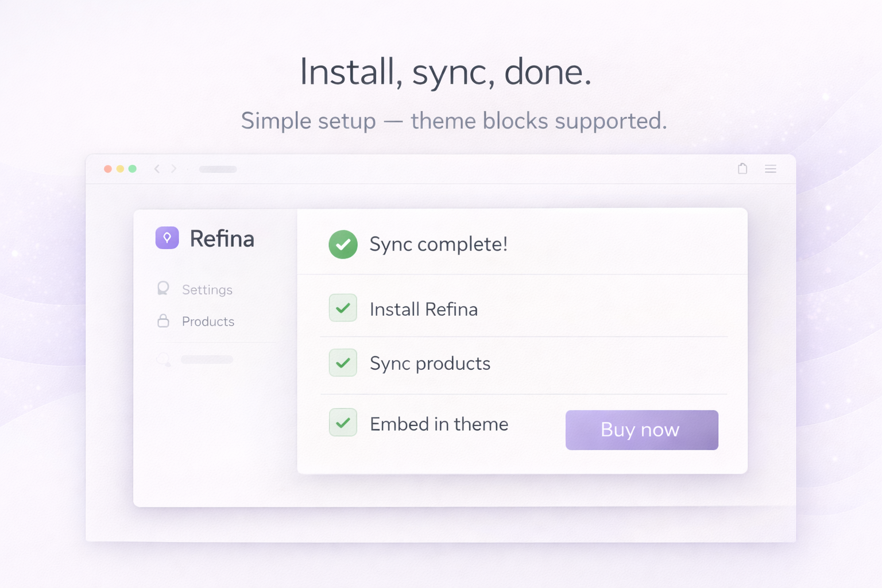The width and height of the screenshot is (882, 588).
Task: Open the Settings label in the sidebar
Action: click(x=207, y=290)
